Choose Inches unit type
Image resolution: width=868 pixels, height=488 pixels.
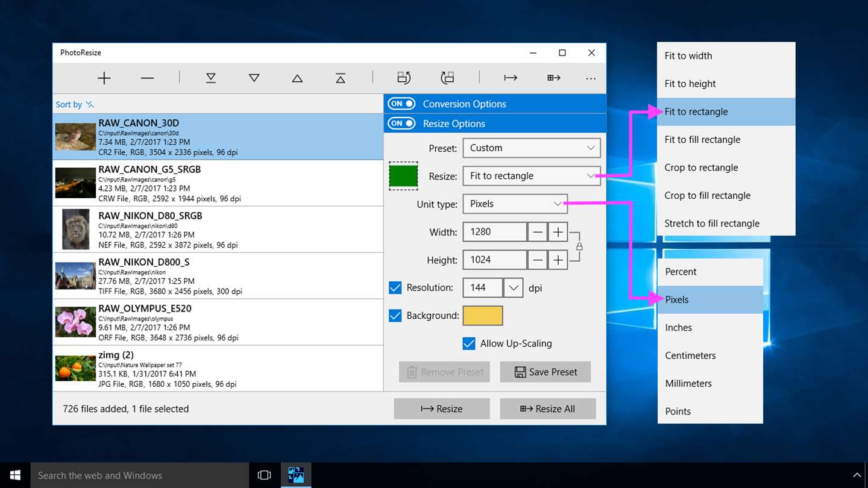tap(710, 328)
